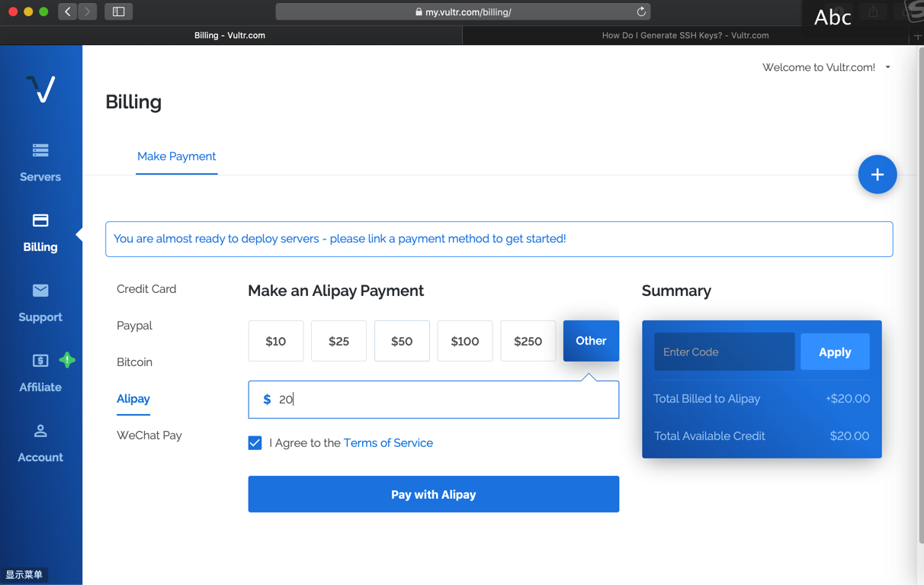Click Total Billed to Alipay amount +$20.00
Viewport: 924px width, 585px height.
(847, 399)
